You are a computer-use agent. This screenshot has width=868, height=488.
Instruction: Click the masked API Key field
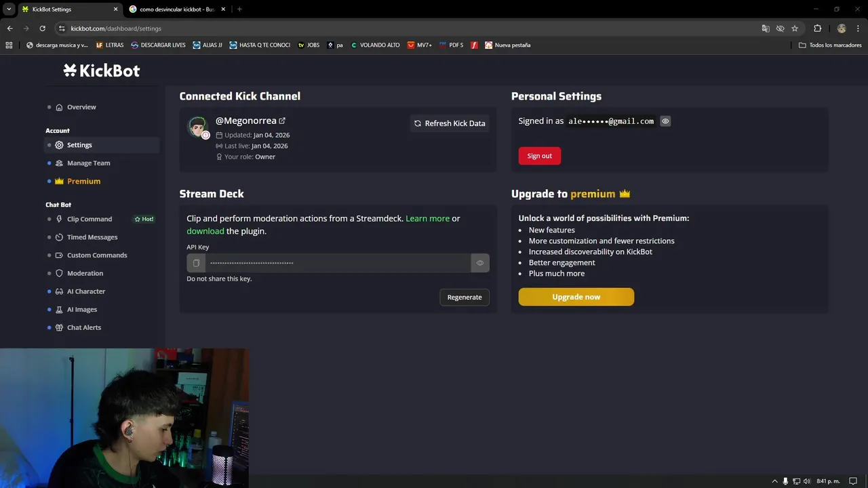pos(338,263)
